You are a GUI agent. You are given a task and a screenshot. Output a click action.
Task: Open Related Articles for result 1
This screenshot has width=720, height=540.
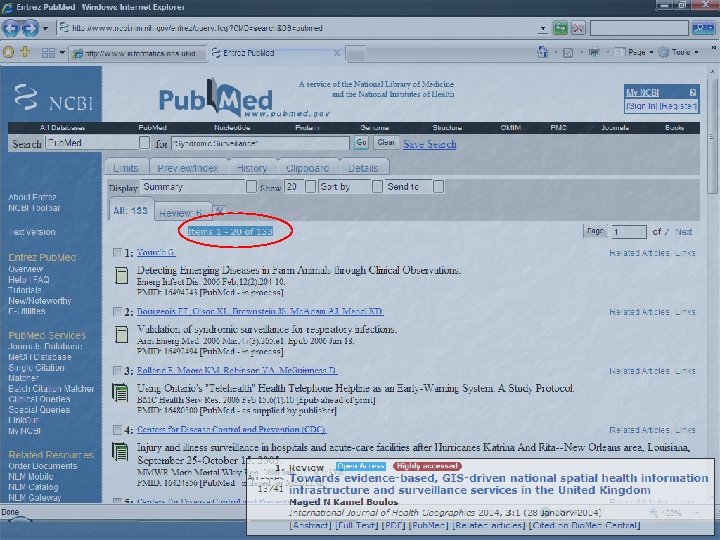(639, 253)
